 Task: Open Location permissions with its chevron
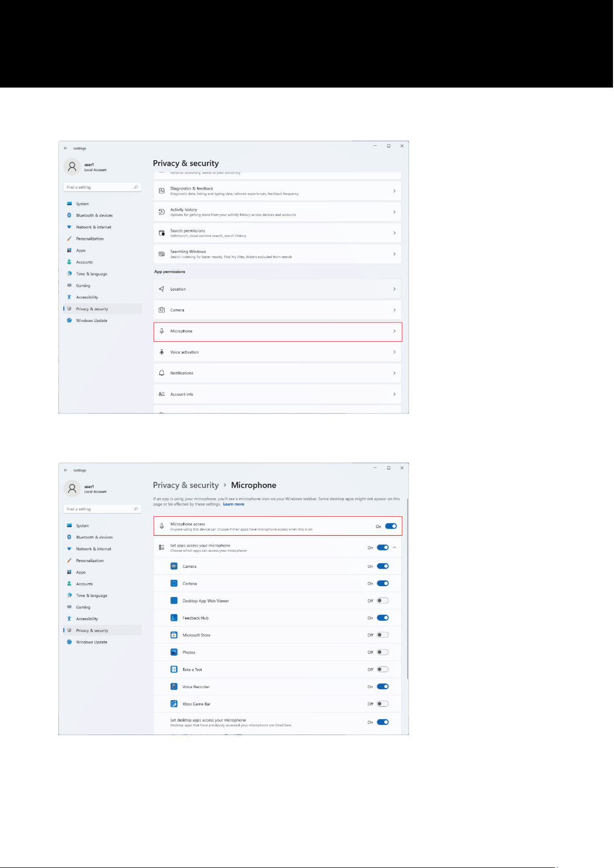point(395,289)
